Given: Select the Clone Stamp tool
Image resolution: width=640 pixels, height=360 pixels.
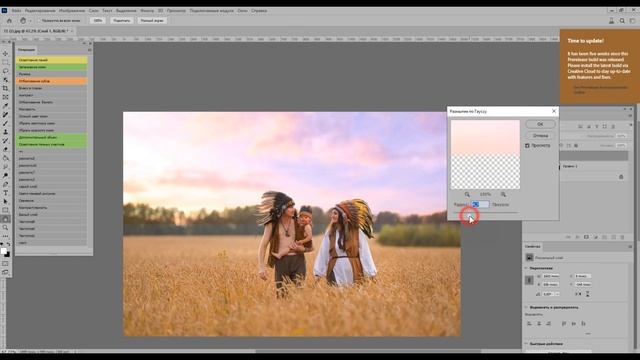Looking at the screenshot, I should click(x=5, y=132).
